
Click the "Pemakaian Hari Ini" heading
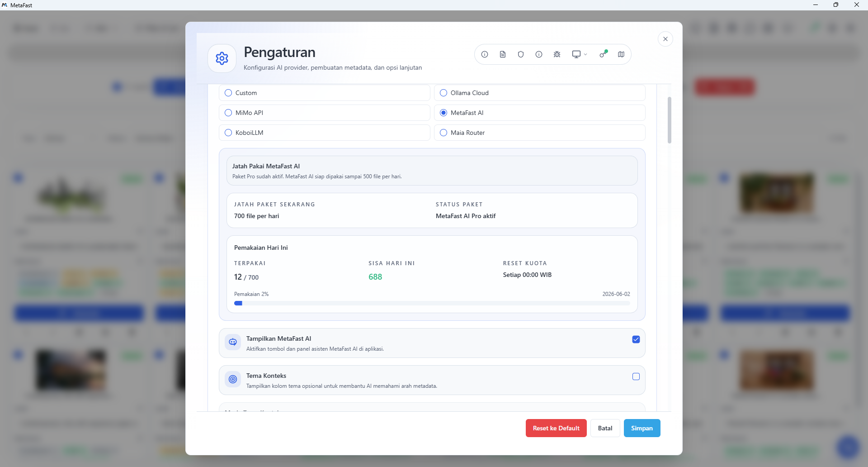click(261, 248)
